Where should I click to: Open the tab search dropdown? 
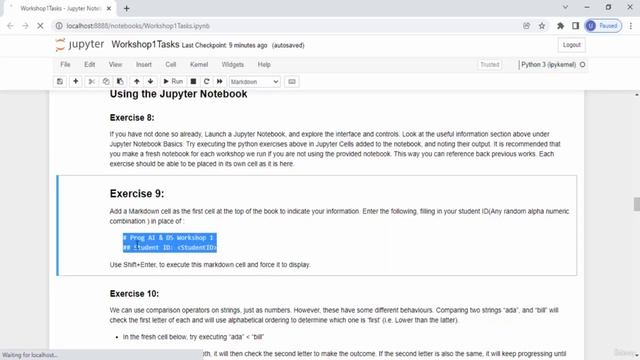click(565, 7)
